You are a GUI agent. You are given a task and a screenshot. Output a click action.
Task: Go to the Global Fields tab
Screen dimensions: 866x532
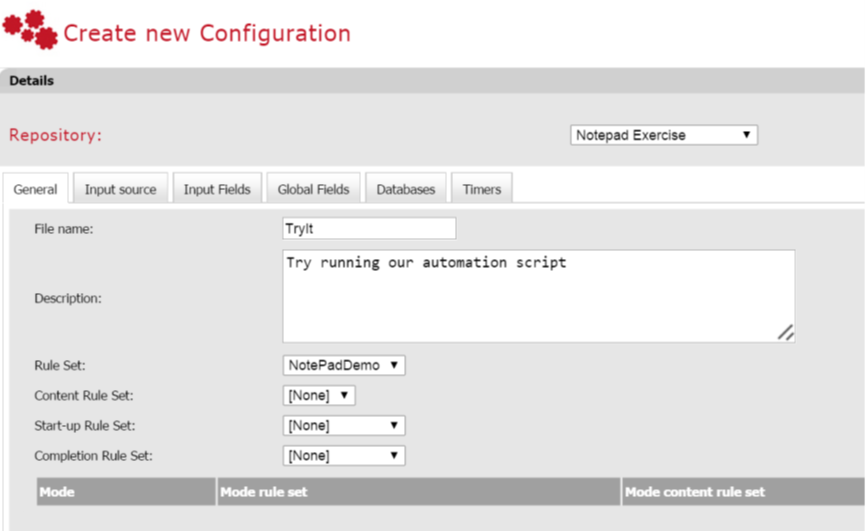pos(313,189)
